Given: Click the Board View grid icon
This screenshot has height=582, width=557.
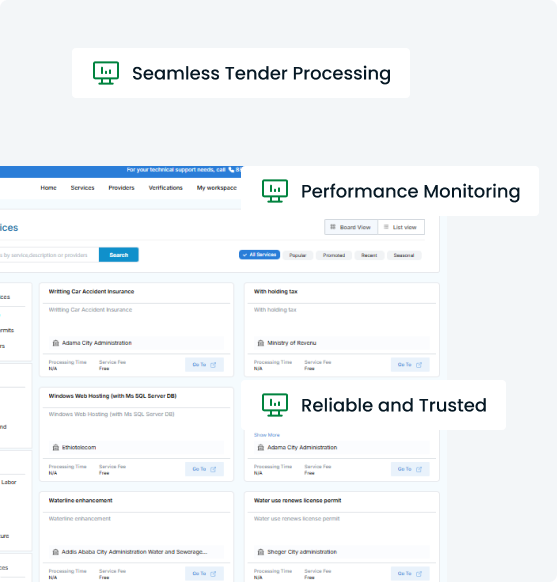Looking at the screenshot, I should (x=333, y=227).
